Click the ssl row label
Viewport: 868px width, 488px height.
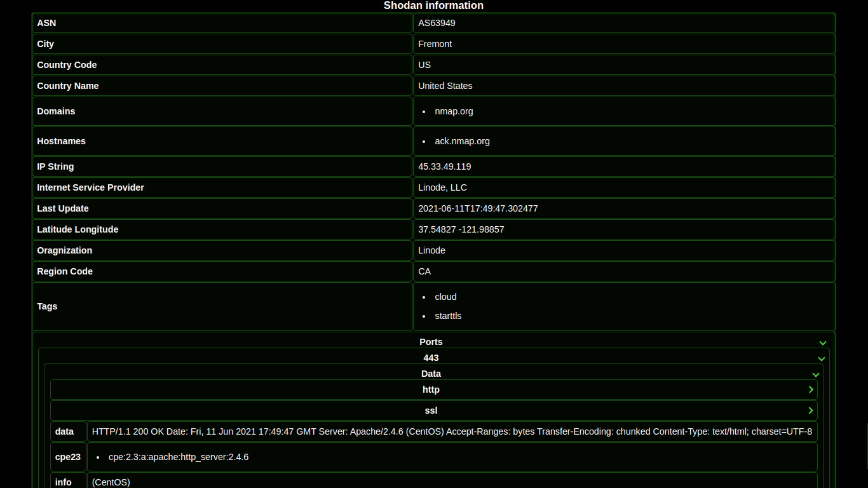coord(431,410)
